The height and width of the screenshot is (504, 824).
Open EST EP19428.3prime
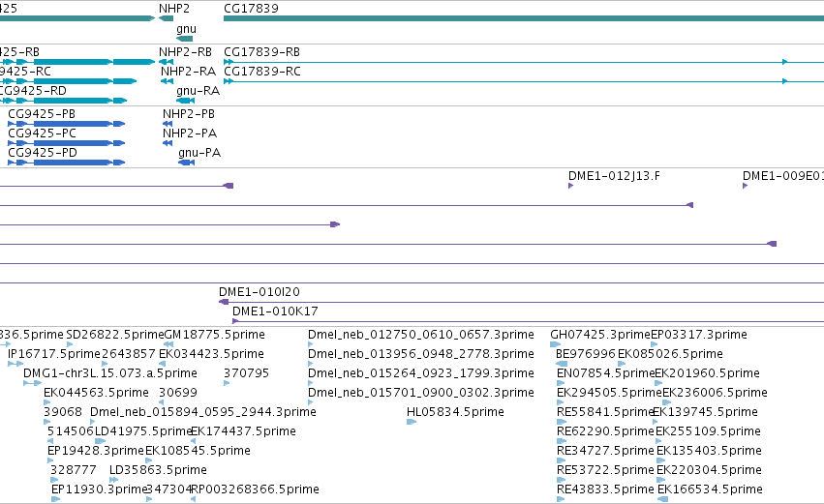(96, 451)
